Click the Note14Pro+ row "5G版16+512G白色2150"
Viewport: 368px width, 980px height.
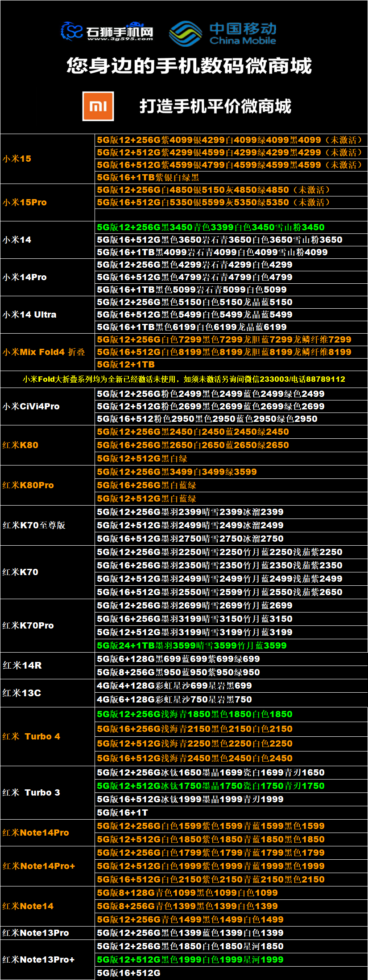tap(231, 879)
